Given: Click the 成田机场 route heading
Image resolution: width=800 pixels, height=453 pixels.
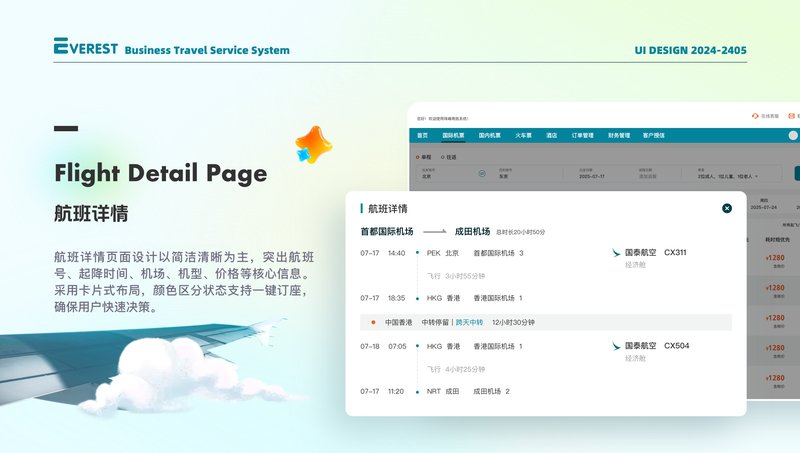Looking at the screenshot, I should (x=472, y=231).
